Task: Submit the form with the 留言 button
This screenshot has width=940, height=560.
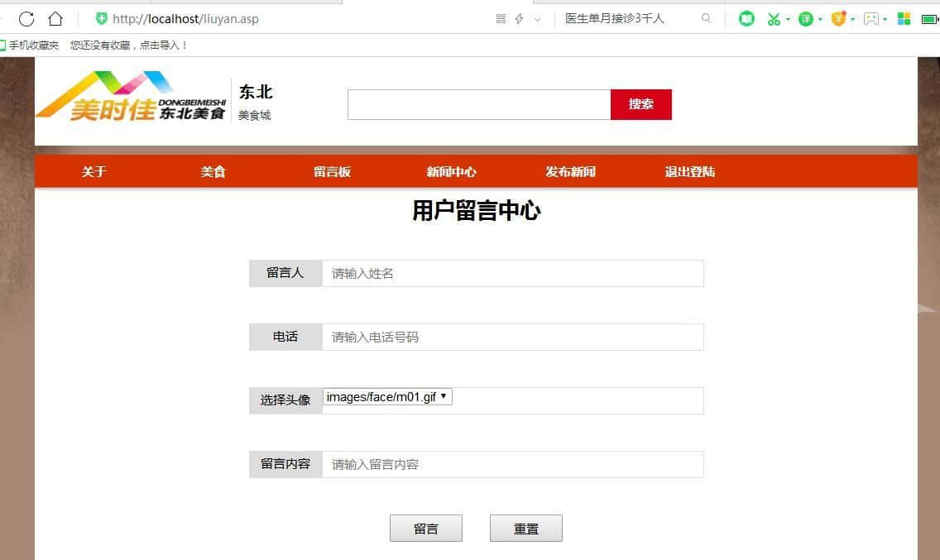Action: 425,529
